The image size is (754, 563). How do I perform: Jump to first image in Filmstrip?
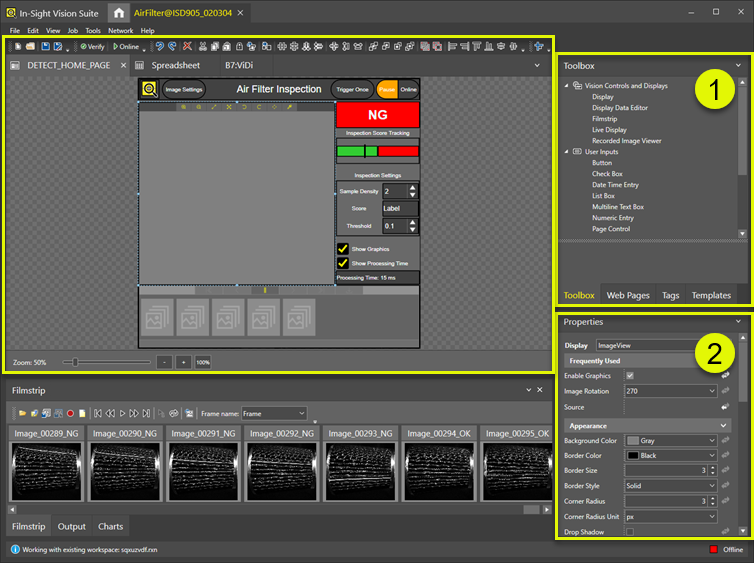coord(97,413)
